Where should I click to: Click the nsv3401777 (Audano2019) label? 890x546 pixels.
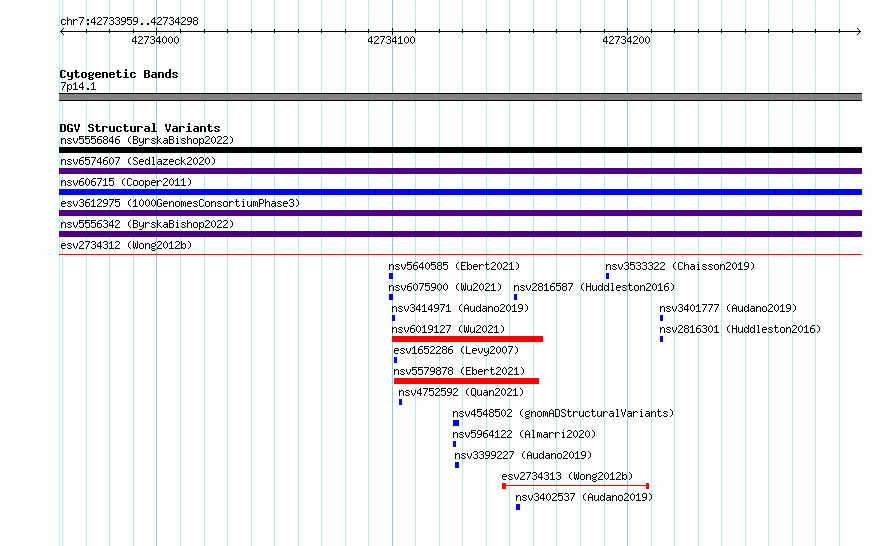pos(728,308)
